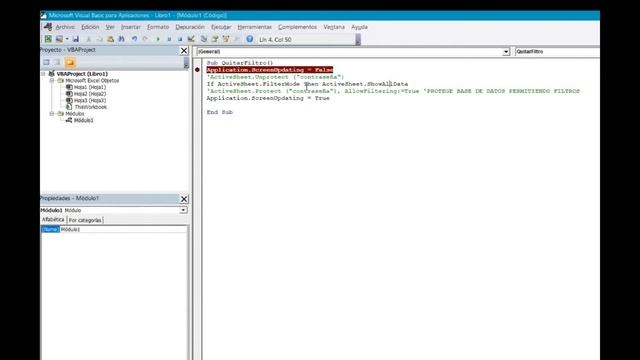Select VBAProject (Libro1) in the tree
The image size is (640, 360).
tap(82, 74)
